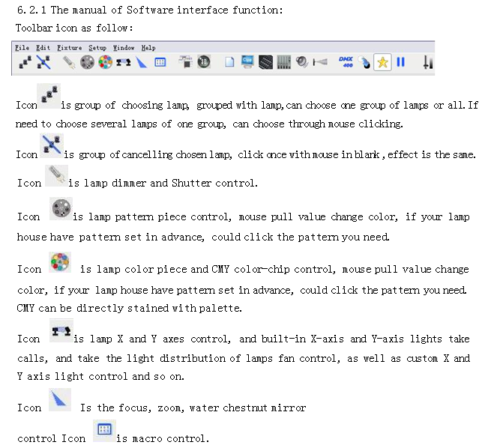Click the speaker sound icon in the toolbar
This screenshot has height=448, width=494.
pos(302,61)
